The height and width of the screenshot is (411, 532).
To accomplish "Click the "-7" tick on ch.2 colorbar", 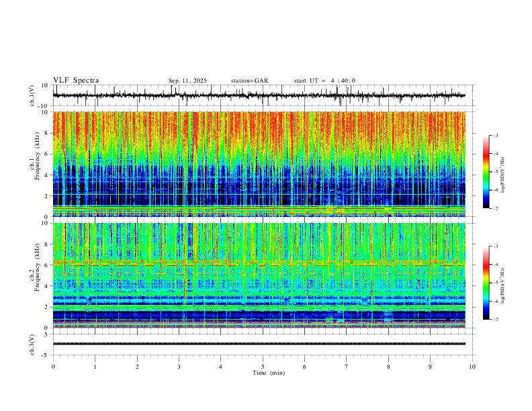I will [495, 319].
